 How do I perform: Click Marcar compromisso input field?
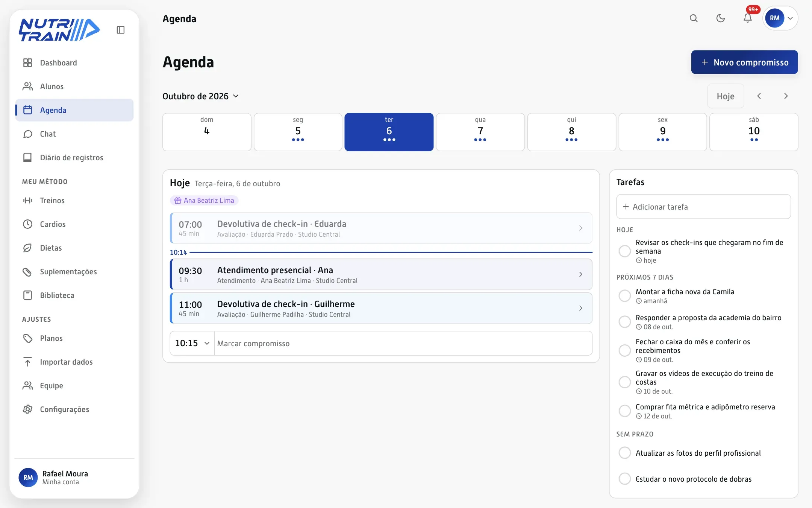403,343
